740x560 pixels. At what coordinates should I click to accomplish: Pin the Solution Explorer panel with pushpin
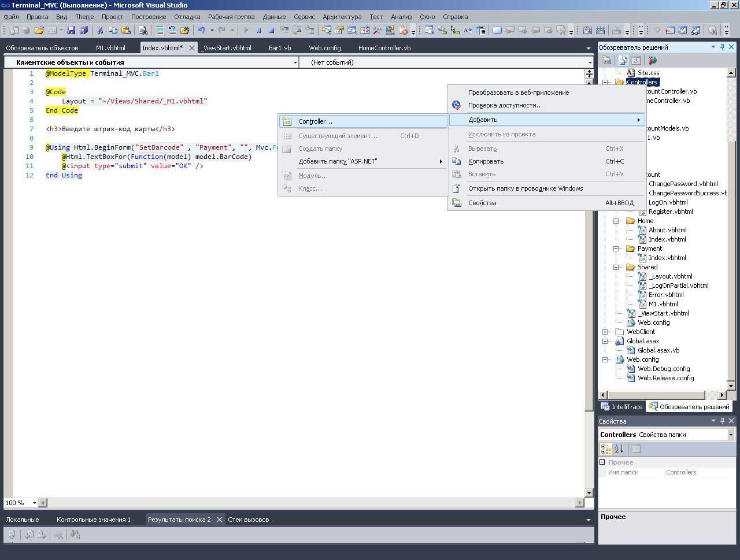722,47
